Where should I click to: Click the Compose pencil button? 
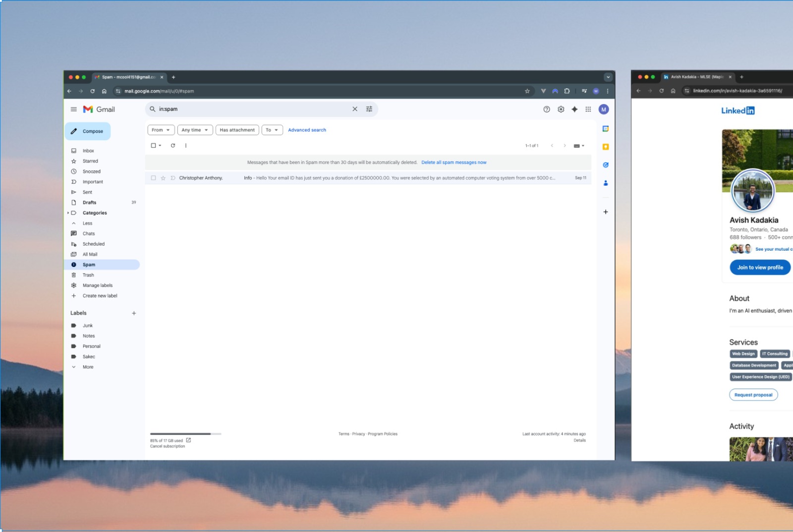(x=87, y=131)
